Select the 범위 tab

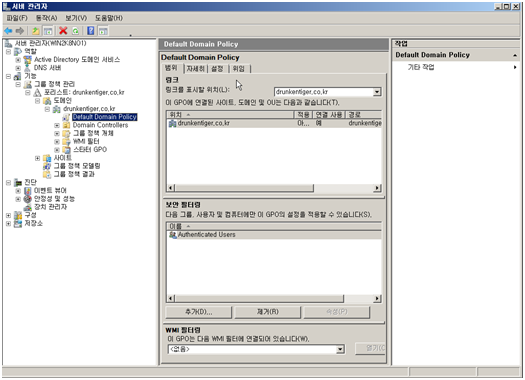tap(171, 68)
